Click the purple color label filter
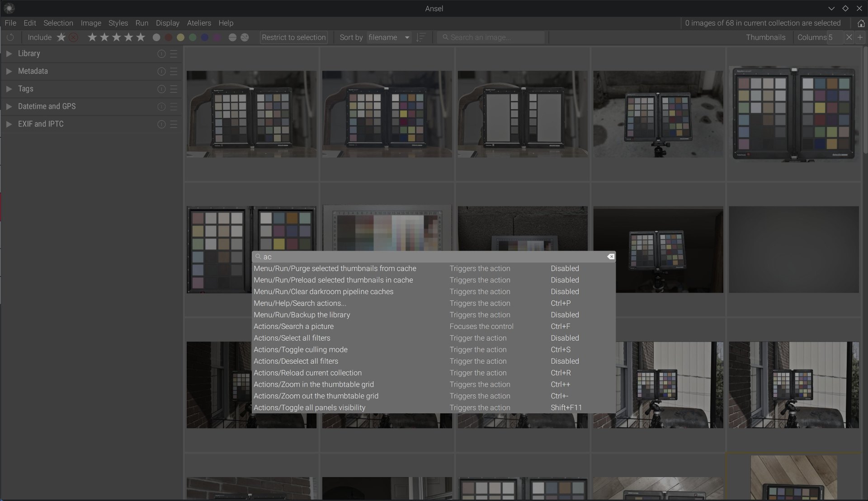 [x=217, y=37]
